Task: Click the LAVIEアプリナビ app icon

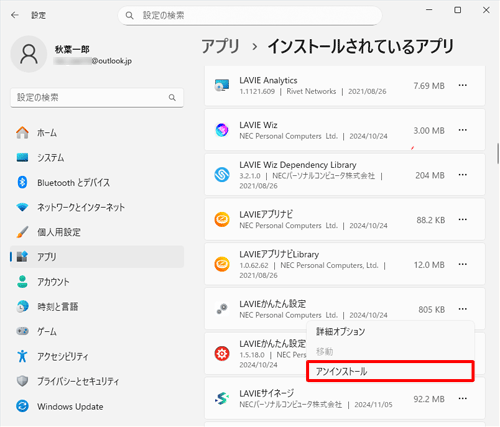Action: click(222, 220)
